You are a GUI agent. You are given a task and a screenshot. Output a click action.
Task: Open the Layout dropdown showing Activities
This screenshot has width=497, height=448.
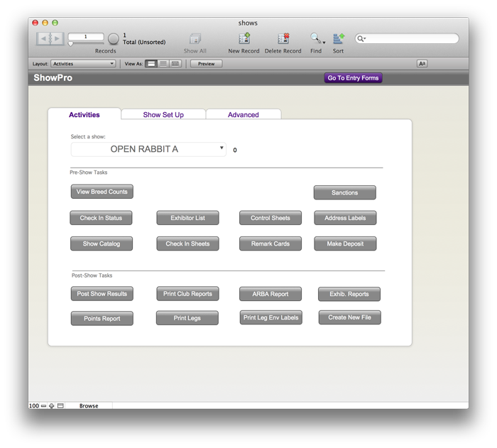click(83, 64)
